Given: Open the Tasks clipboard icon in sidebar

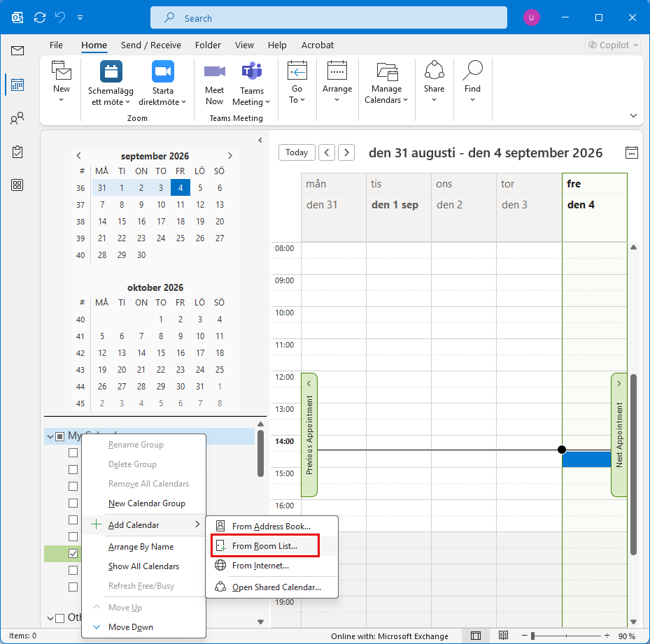Looking at the screenshot, I should pos(17,152).
